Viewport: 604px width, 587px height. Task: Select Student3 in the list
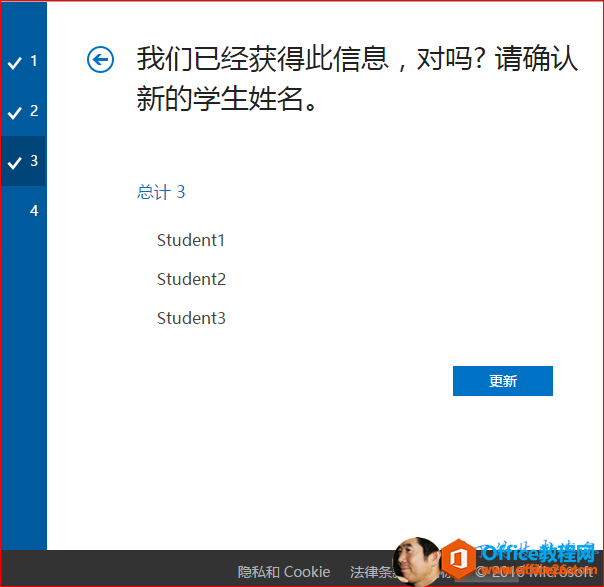[x=191, y=318]
